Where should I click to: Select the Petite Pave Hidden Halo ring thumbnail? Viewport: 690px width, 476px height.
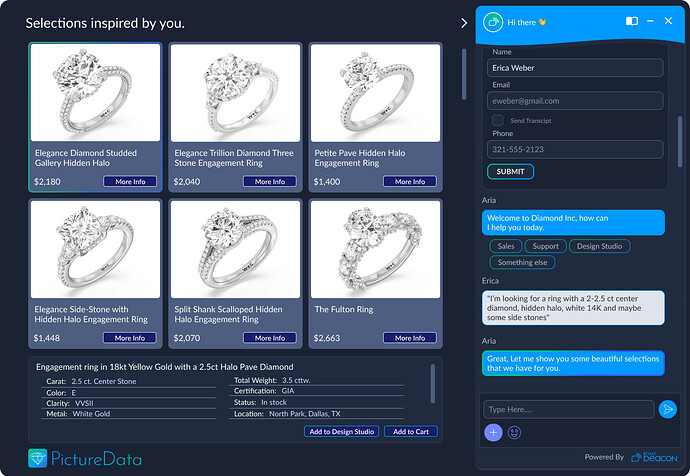[x=375, y=93]
